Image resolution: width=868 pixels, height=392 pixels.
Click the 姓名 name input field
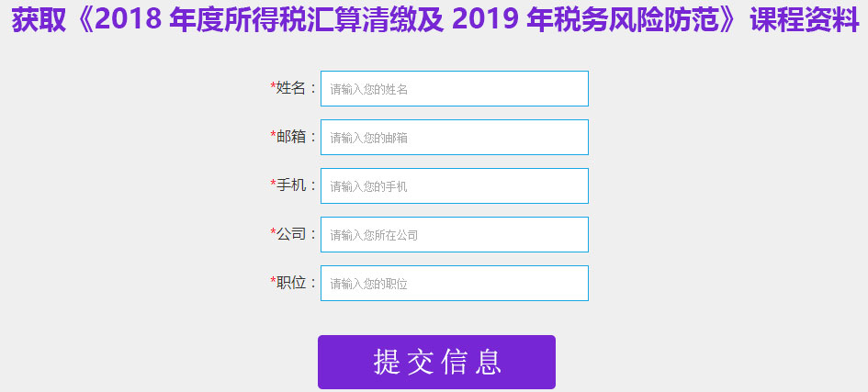454,88
